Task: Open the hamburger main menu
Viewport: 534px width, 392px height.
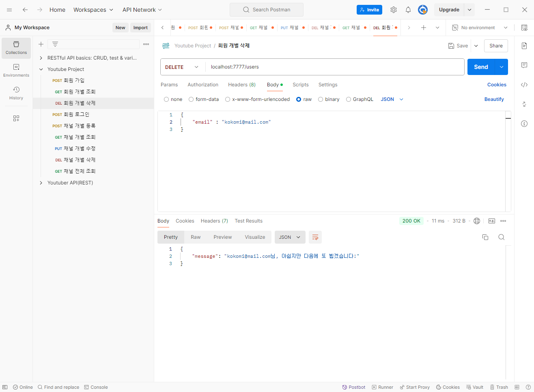Action: [9, 10]
